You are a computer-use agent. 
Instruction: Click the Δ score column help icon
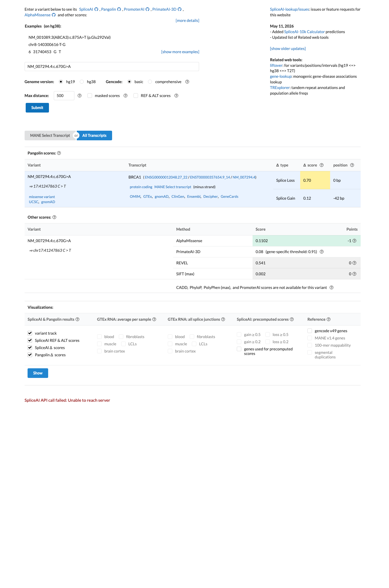pyautogui.click(x=322, y=165)
